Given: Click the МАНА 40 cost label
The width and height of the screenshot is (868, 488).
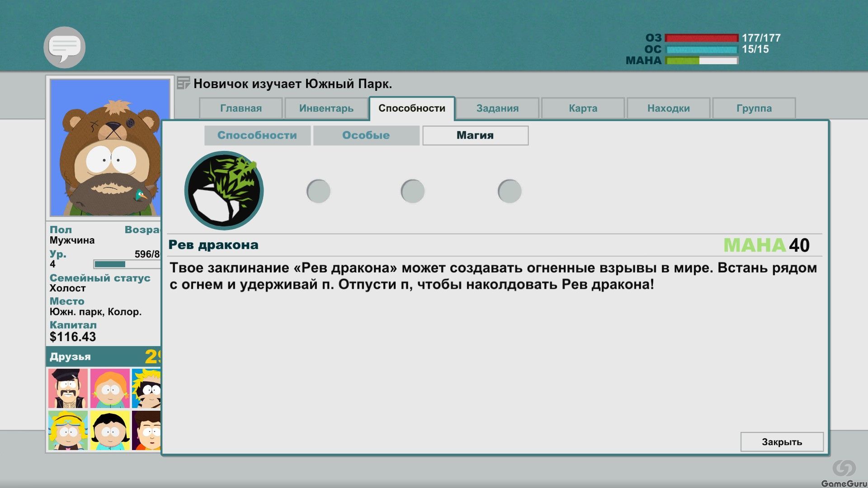Looking at the screenshot, I should [767, 245].
